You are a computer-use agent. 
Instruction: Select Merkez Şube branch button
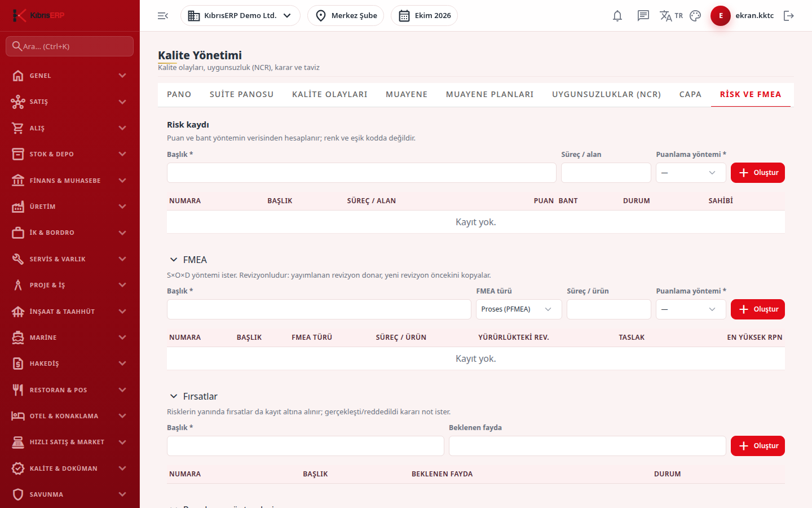pyautogui.click(x=346, y=16)
